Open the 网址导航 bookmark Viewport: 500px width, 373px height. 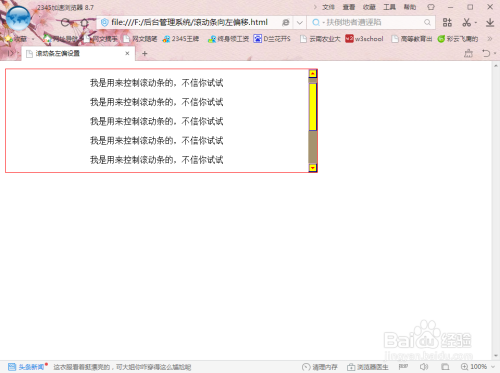(61, 39)
